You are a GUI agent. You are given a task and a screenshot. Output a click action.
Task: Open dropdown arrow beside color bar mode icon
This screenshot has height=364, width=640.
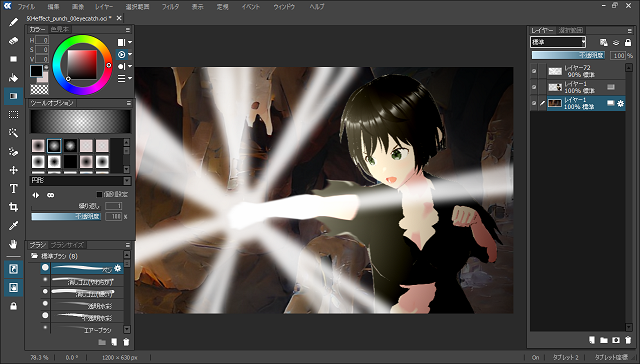pyautogui.click(x=130, y=42)
